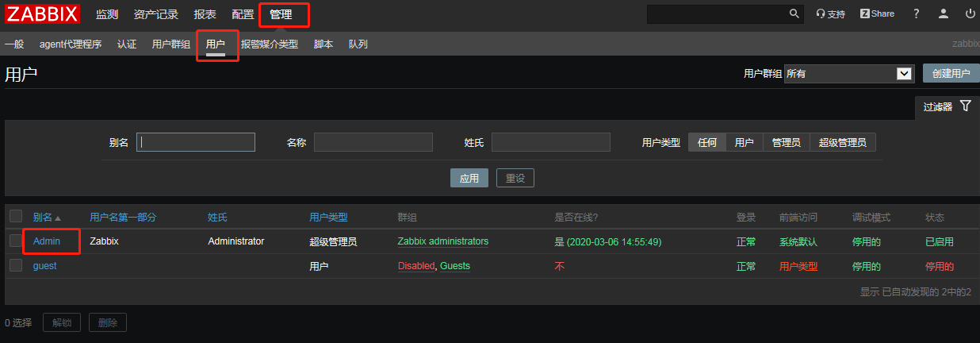Expand the 用户群组 dropdown
The height and width of the screenshot is (343, 980).
point(849,73)
